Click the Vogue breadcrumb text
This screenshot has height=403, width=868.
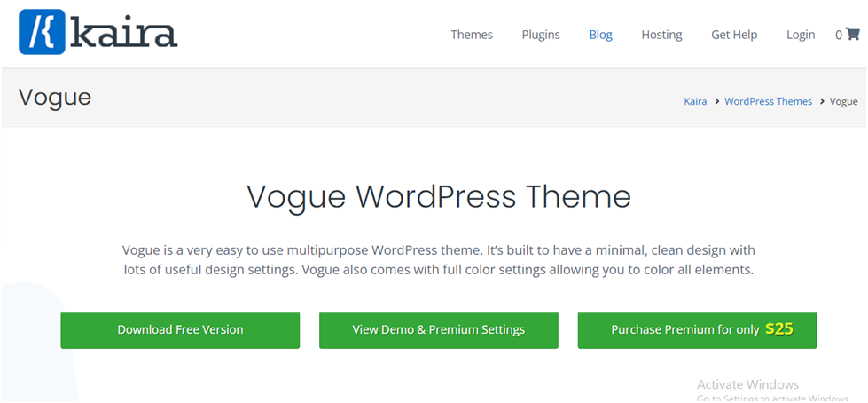pos(844,101)
